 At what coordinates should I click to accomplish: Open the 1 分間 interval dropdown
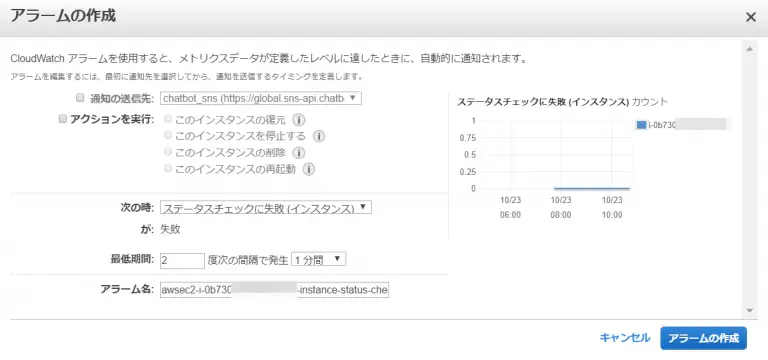pyautogui.click(x=318, y=260)
